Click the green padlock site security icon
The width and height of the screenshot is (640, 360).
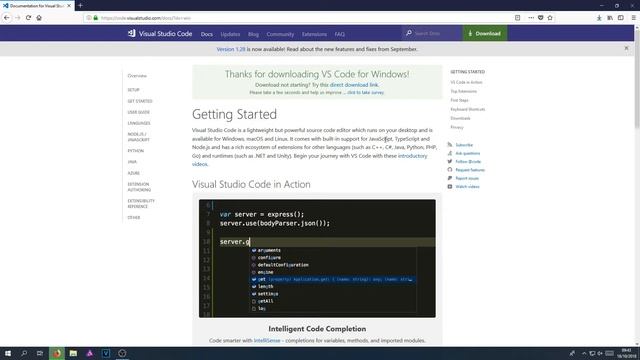click(x=96, y=18)
